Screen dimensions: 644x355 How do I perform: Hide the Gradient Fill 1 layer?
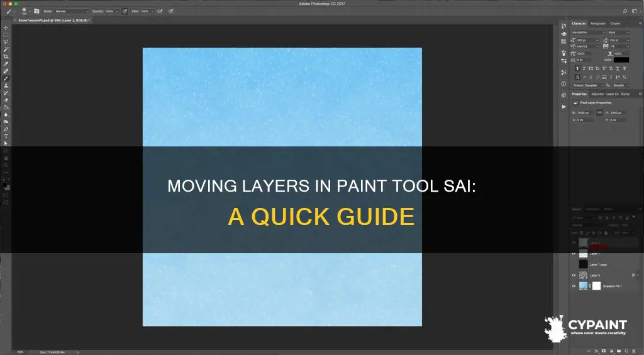[x=574, y=286]
